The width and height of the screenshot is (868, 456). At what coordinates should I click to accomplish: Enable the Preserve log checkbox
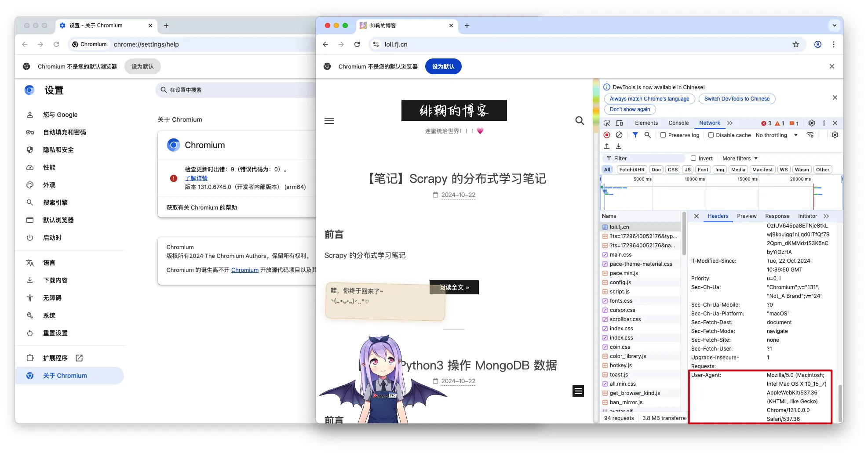[x=663, y=135]
